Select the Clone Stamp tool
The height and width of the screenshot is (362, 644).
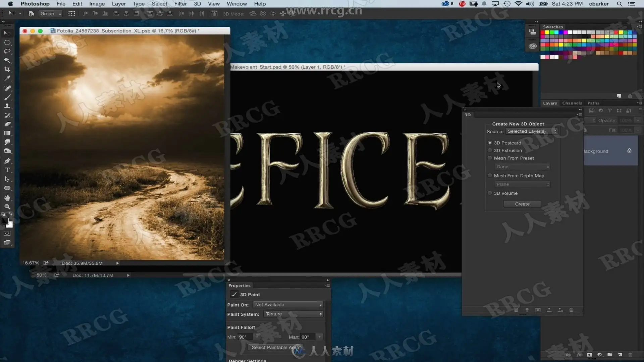point(7,106)
